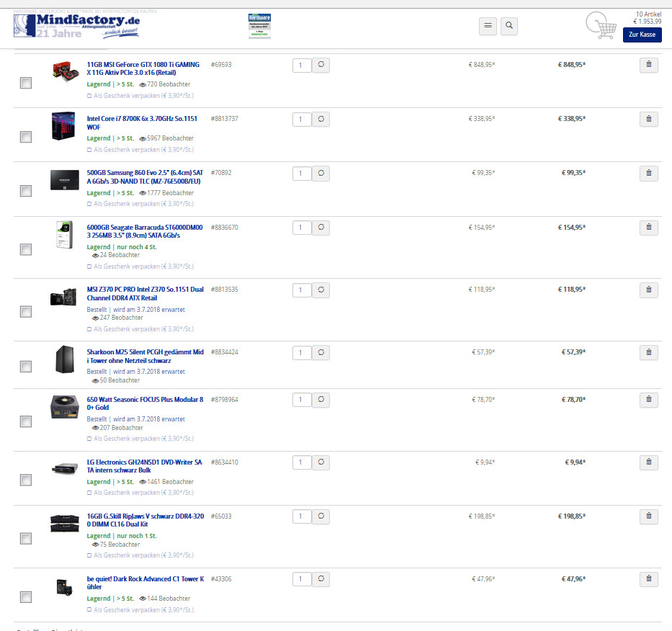Go to checkout via Zur Kasse

[x=642, y=35]
